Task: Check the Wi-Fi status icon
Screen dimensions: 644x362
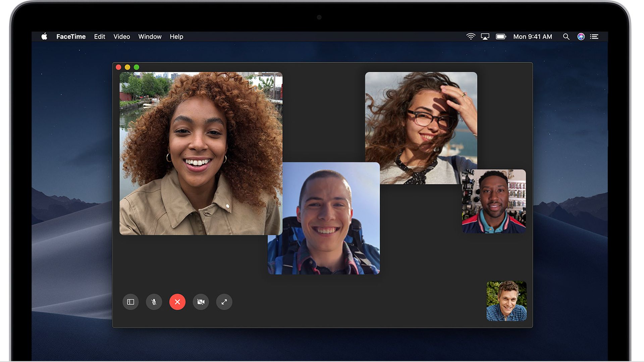Action: tap(471, 37)
